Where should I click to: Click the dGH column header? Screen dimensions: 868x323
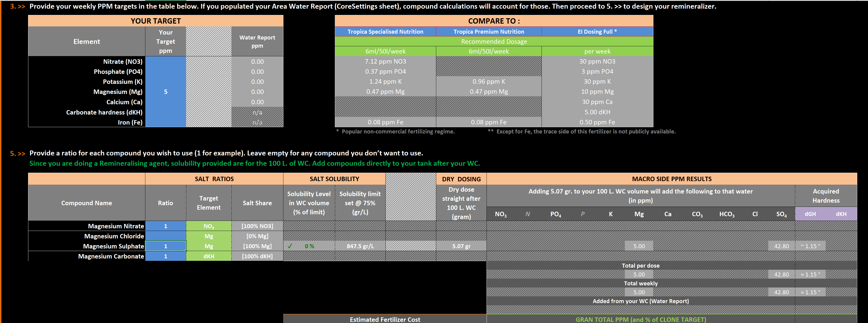coord(810,214)
